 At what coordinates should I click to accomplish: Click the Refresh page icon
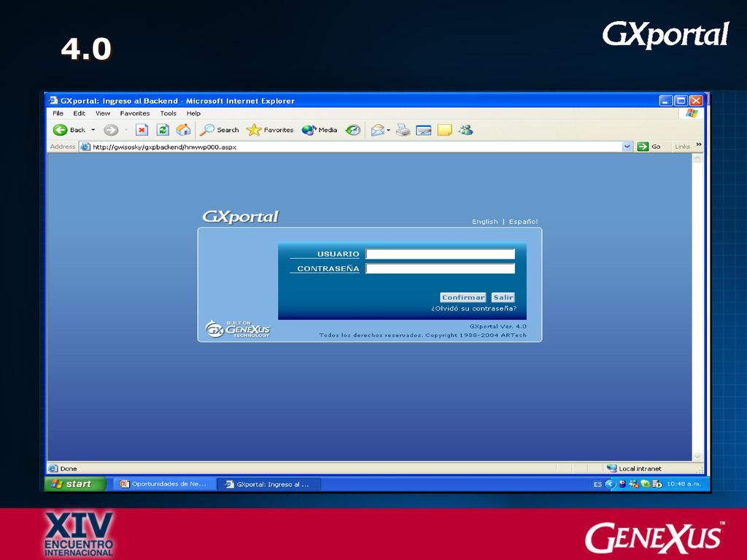163,130
